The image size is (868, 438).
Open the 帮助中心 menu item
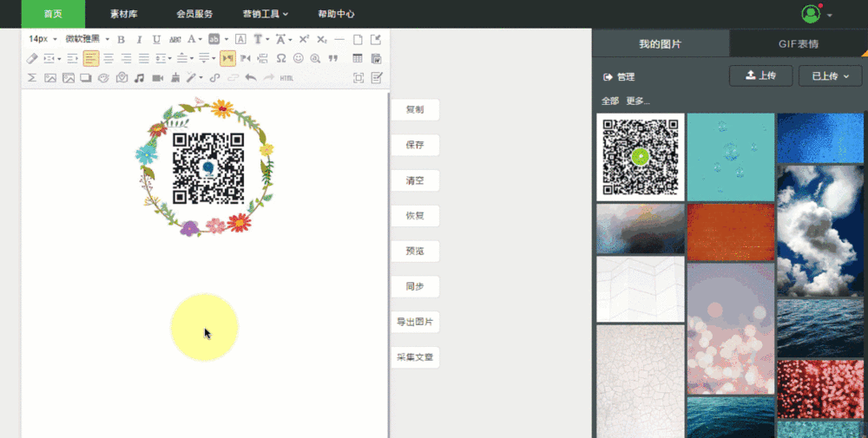(336, 14)
